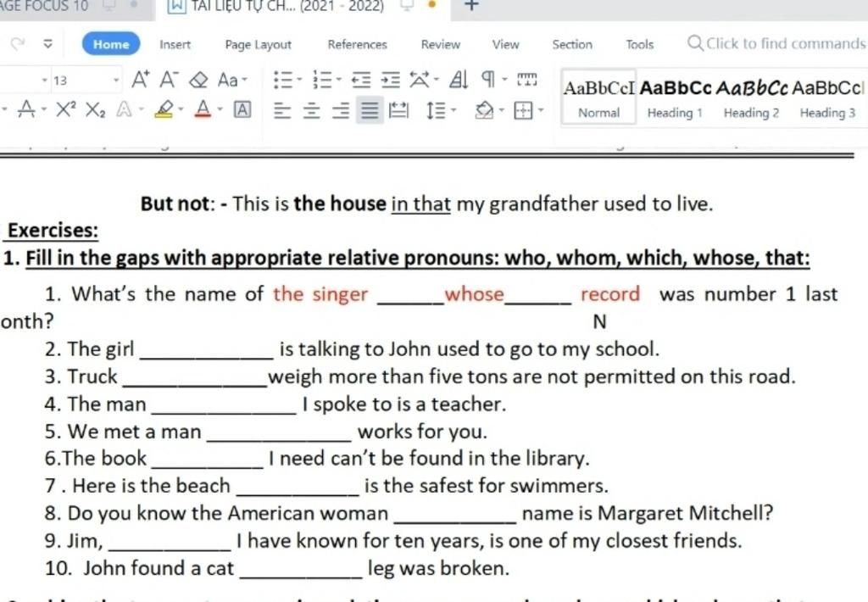The height and width of the screenshot is (602, 868).
Task: Add a new document tab with plus
Action: 470,6
